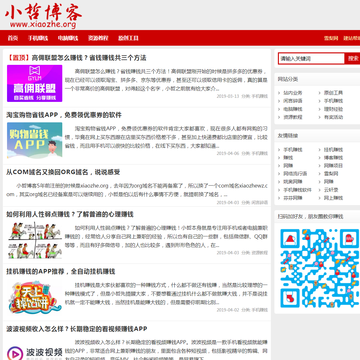This screenshot has height=360, width=360.
Task: Click the 手机赚钱 category tag under the 高佣联盟 article
Action: (x=259, y=96)
